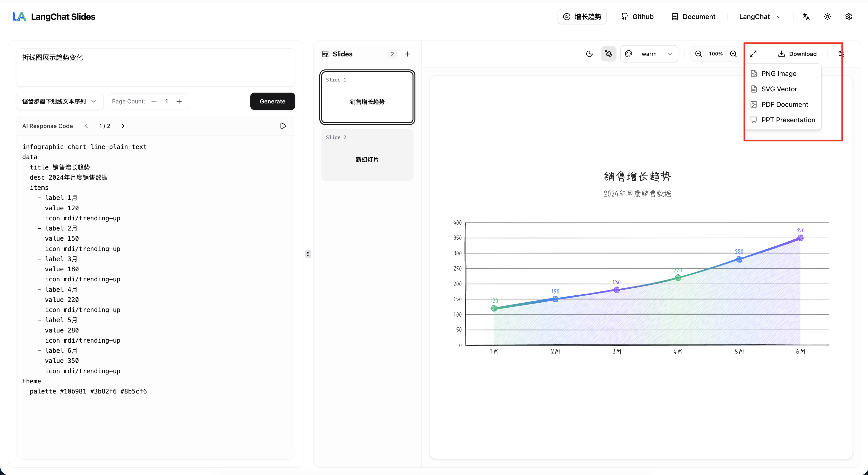Screen dimensions: 868x475
Task: Toggle hand-drawn sketch style pen button
Action: [609, 54]
